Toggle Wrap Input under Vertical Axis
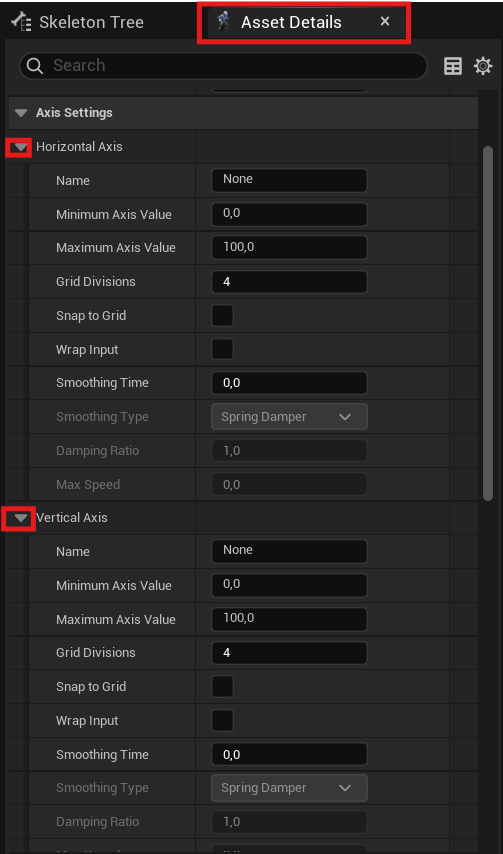This screenshot has width=503, height=854. [222, 721]
